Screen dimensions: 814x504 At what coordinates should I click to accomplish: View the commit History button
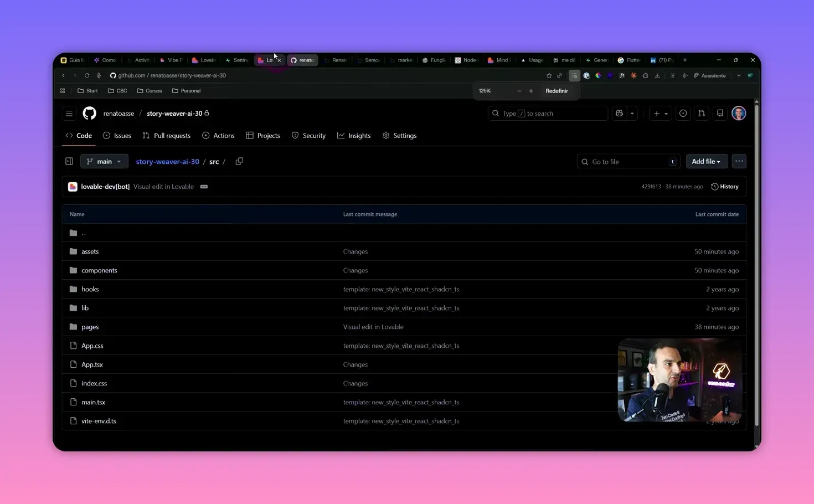tap(725, 187)
